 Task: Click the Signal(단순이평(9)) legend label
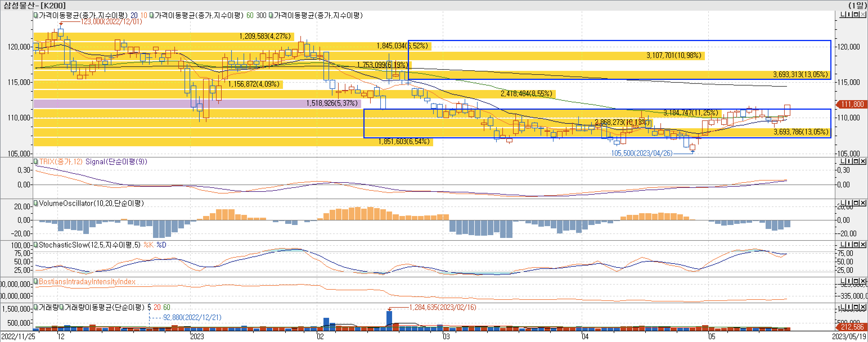(116, 162)
